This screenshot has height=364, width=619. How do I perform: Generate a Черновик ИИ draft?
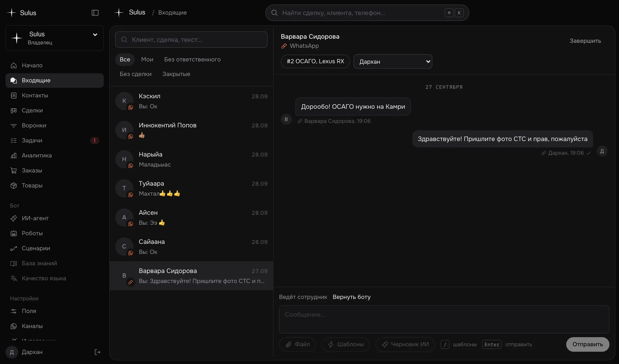pos(405,344)
